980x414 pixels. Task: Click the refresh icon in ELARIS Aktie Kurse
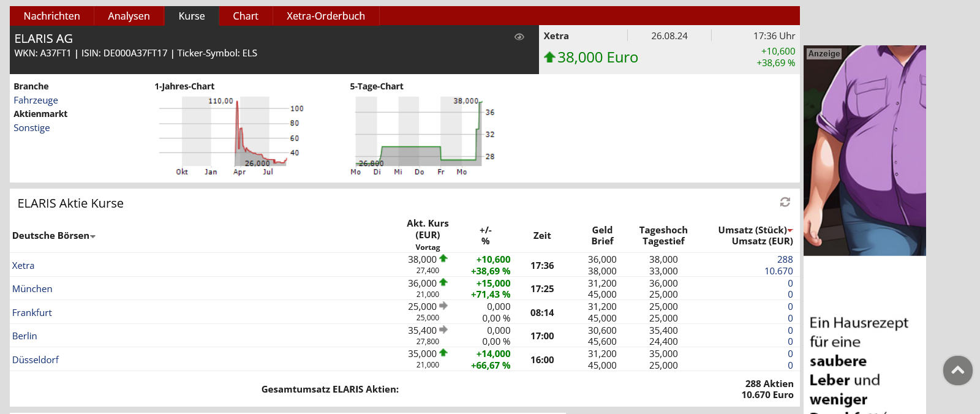[x=785, y=202]
